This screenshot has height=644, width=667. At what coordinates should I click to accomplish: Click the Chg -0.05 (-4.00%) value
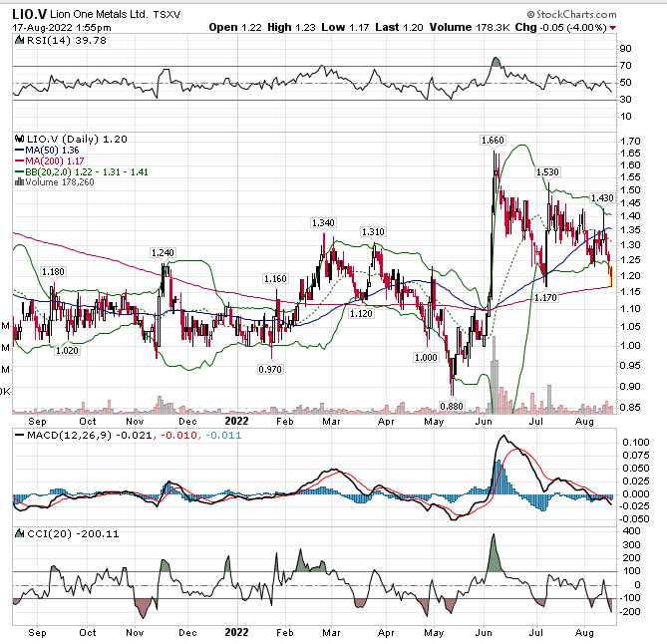click(561, 28)
